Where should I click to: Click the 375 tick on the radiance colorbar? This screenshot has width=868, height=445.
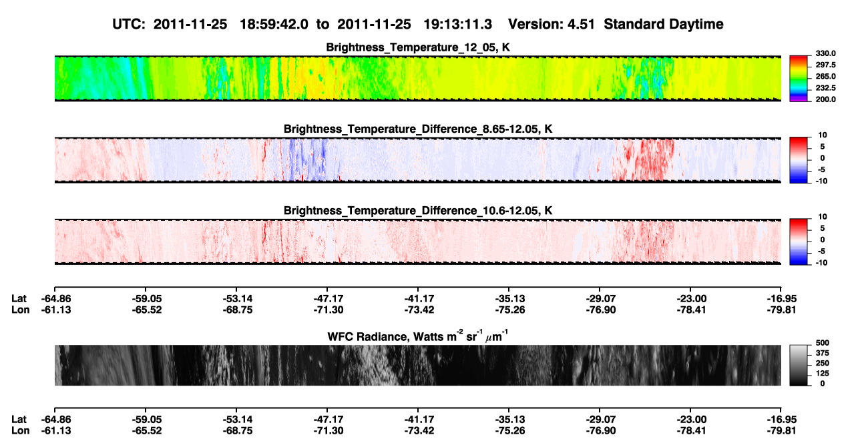822,354
